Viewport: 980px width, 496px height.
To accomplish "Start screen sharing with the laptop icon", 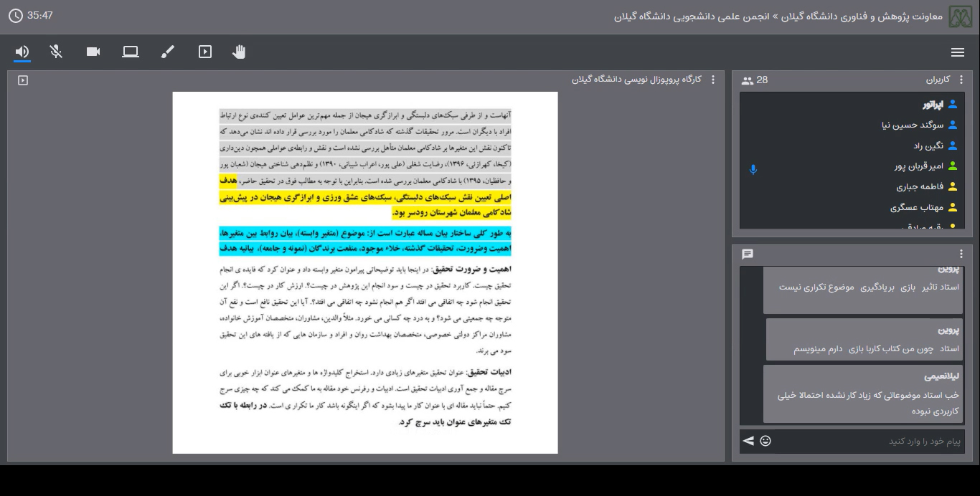I will 131,52.
